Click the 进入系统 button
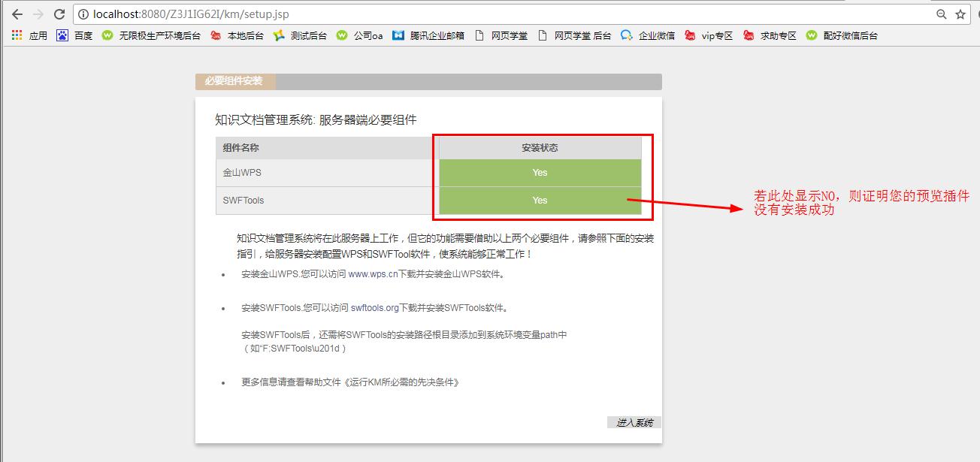 [x=634, y=423]
